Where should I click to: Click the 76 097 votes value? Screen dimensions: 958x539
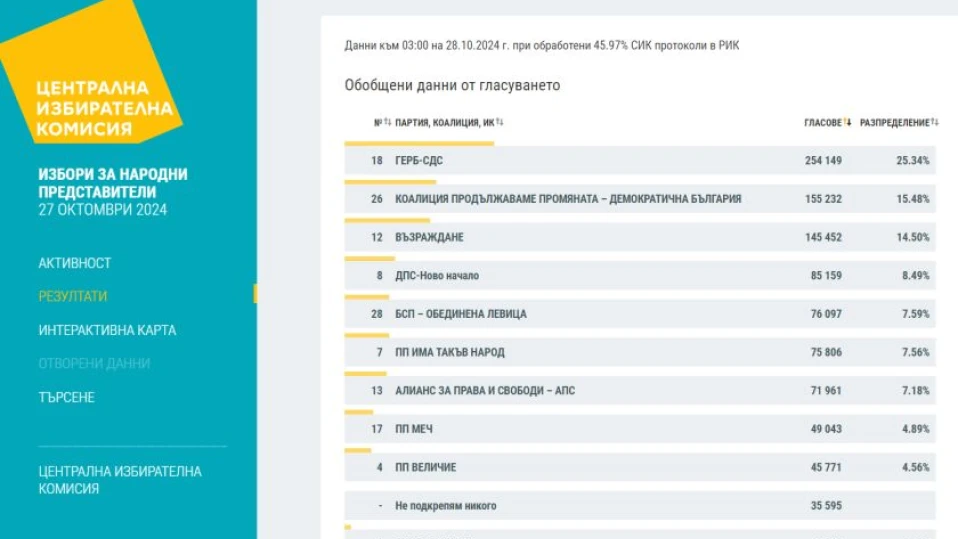tap(826, 314)
